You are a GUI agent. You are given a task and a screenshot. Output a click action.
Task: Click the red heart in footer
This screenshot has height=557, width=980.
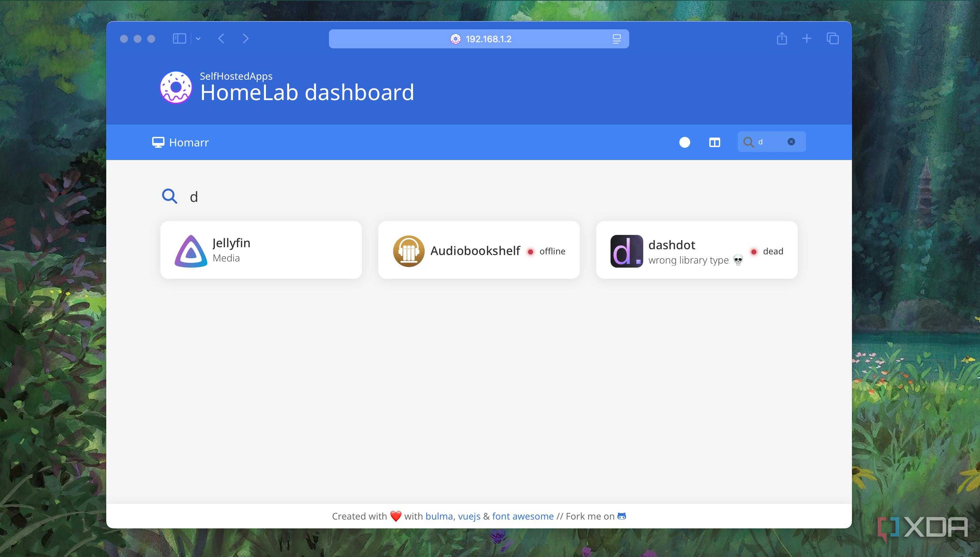(x=396, y=516)
